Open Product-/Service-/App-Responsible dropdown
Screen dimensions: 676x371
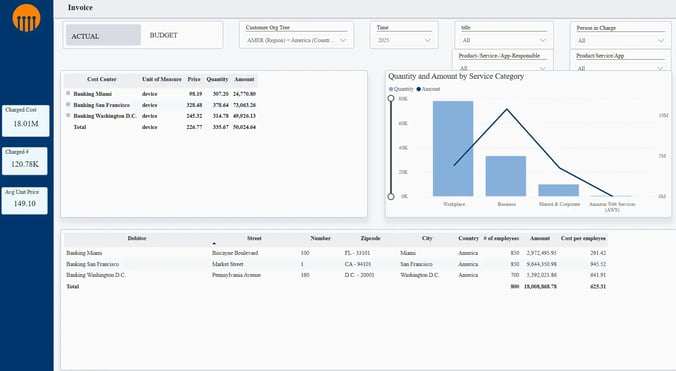pos(502,68)
